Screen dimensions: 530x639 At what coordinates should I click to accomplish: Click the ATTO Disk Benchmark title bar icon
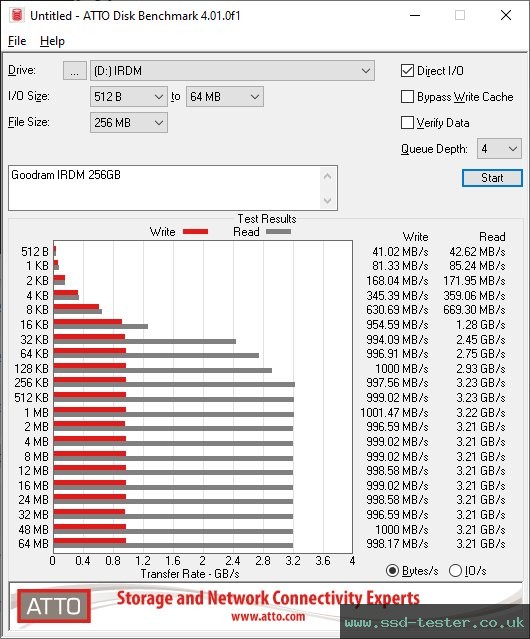coord(16,15)
